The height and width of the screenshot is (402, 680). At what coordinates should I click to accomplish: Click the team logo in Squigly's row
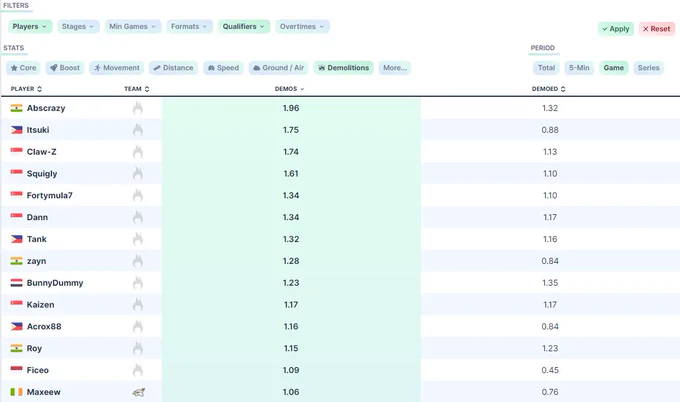tap(137, 173)
